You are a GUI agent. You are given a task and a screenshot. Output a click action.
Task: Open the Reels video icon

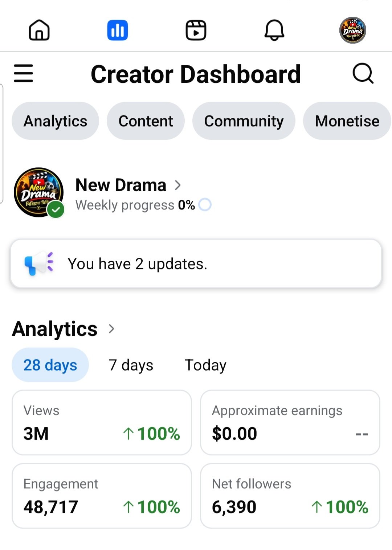click(x=196, y=30)
